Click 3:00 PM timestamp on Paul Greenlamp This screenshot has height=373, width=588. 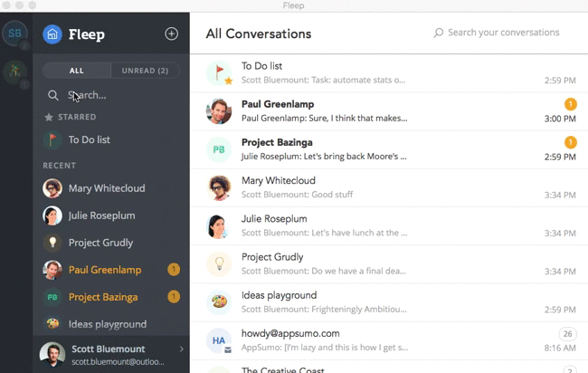click(560, 119)
